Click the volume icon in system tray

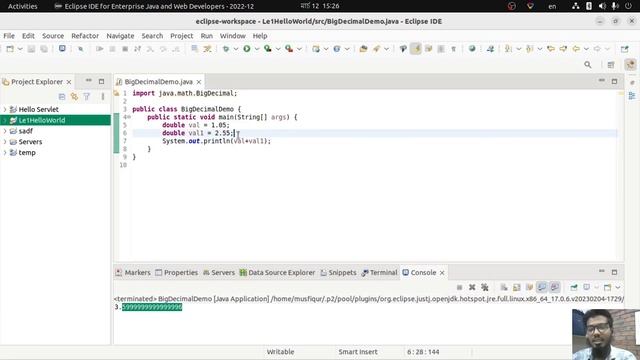click(602, 6)
